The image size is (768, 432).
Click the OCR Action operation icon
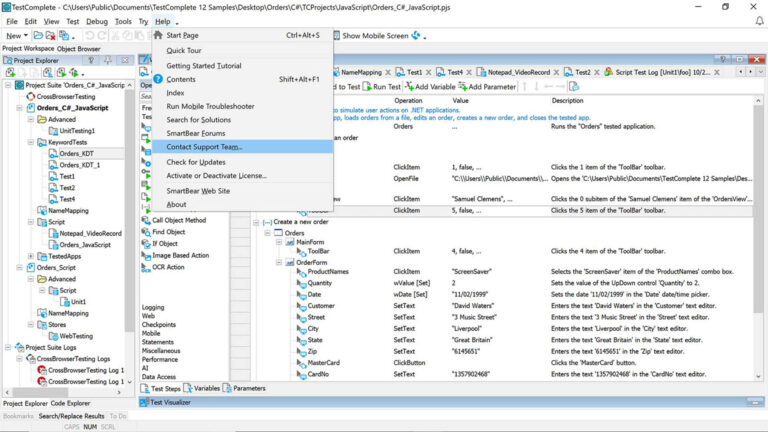click(x=145, y=267)
